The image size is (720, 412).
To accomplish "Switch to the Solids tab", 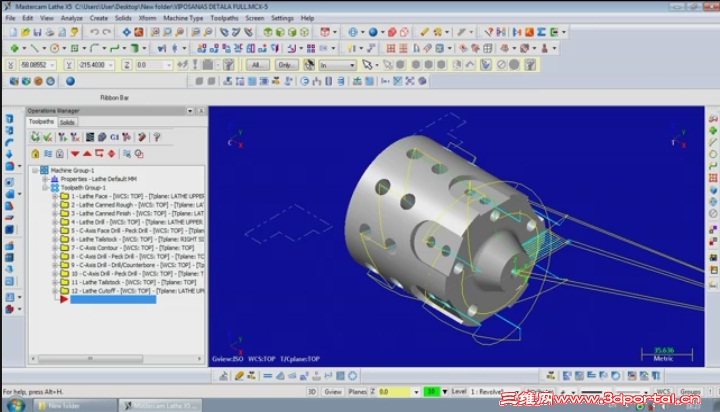I will tap(67, 122).
